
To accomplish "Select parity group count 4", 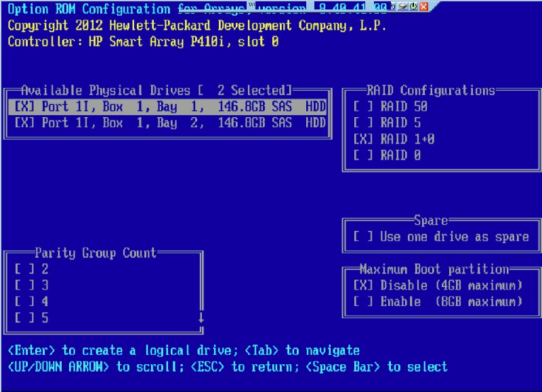I will click(x=24, y=302).
